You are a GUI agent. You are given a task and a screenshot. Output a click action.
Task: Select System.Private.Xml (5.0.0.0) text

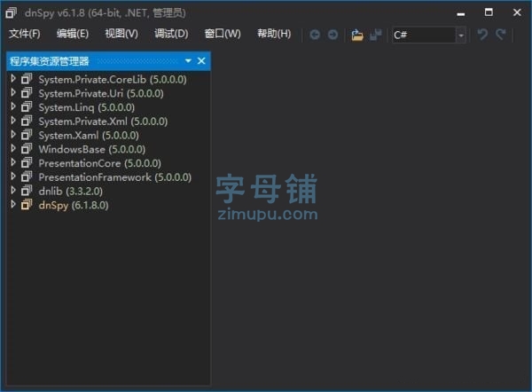pyautogui.click(x=103, y=122)
